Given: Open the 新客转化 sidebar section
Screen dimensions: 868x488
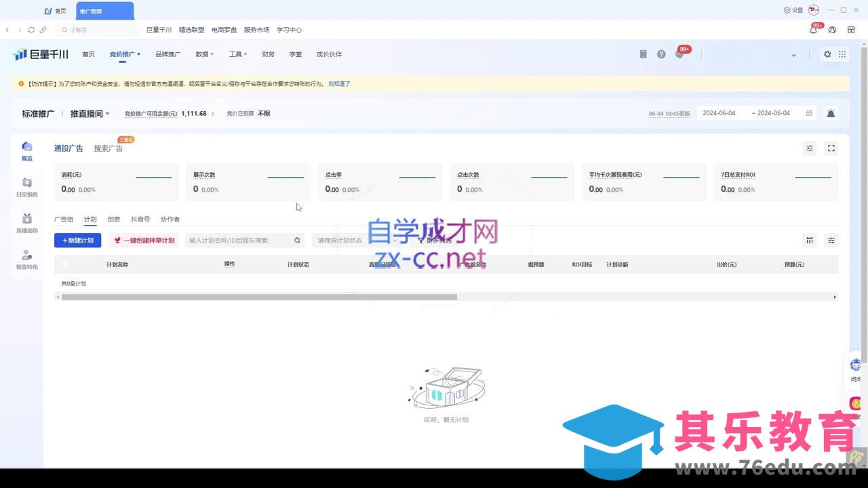Looking at the screenshot, I should (x=27, y=259).
